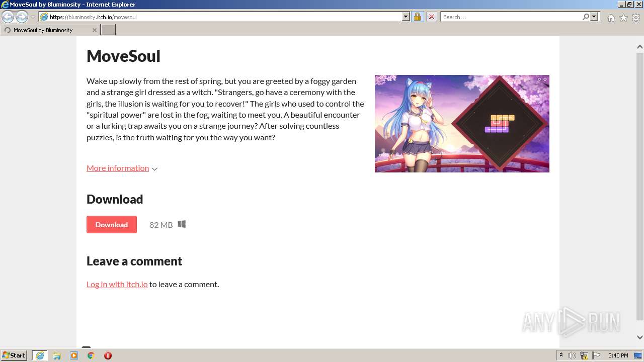Close the MoveSoul by Bluminosity tab
Screen dimensions: 644x362
94,30
